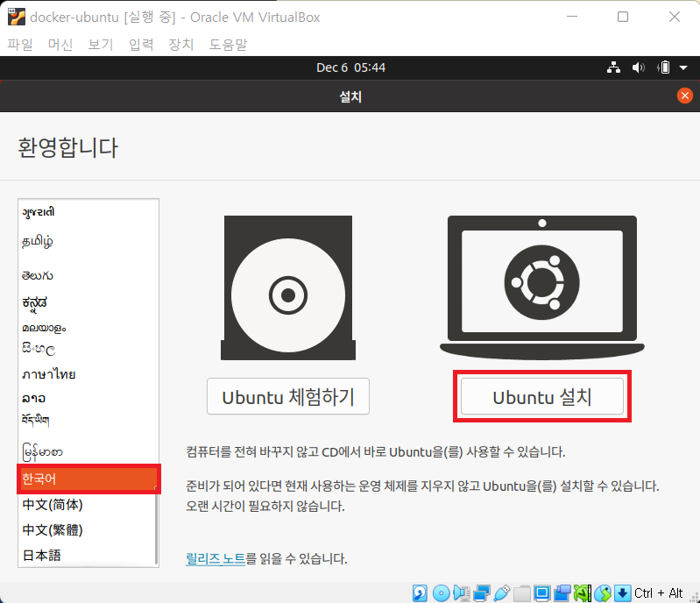
Task: Open the 보기 menu
Action: (101, 44)
